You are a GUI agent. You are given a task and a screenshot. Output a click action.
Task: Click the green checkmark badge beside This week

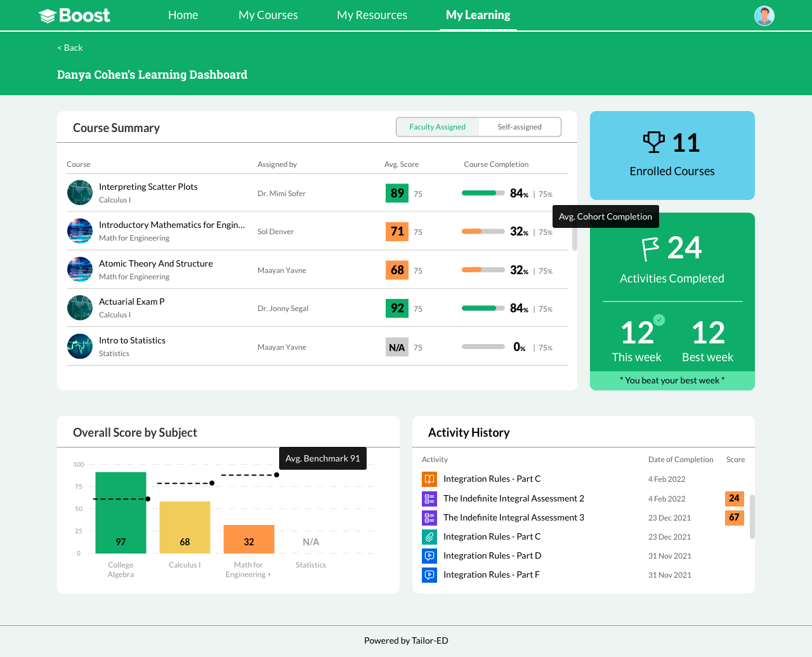[659, 320]
